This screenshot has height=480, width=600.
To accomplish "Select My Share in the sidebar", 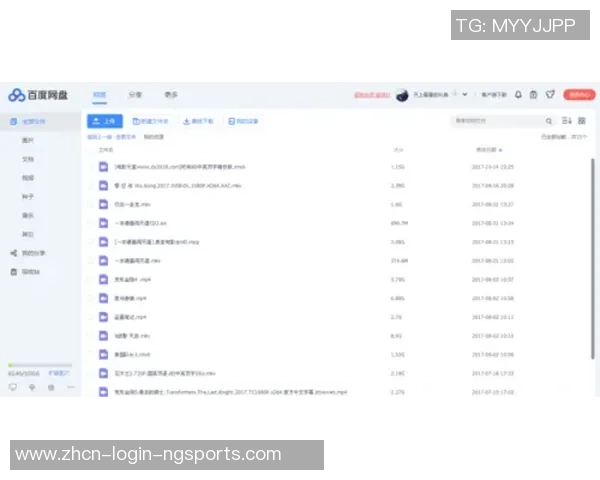I will pos(34,253).
